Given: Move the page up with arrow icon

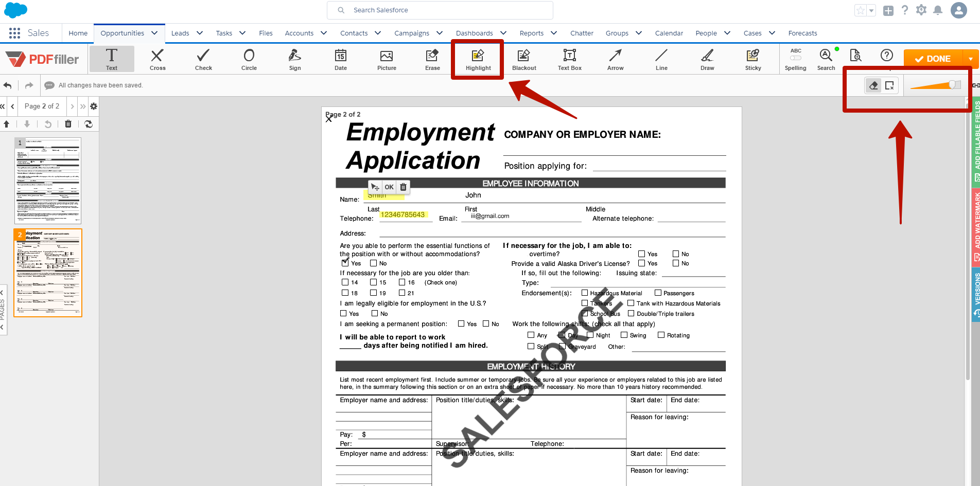Looking at the screenshot, I should pos(6,124).
